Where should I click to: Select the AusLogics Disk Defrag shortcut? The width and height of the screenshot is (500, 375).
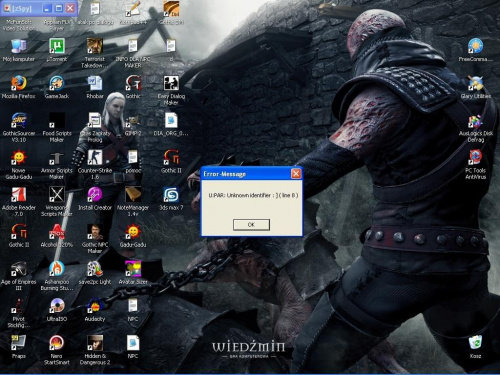pyautogui.click(x=475, y=122)
